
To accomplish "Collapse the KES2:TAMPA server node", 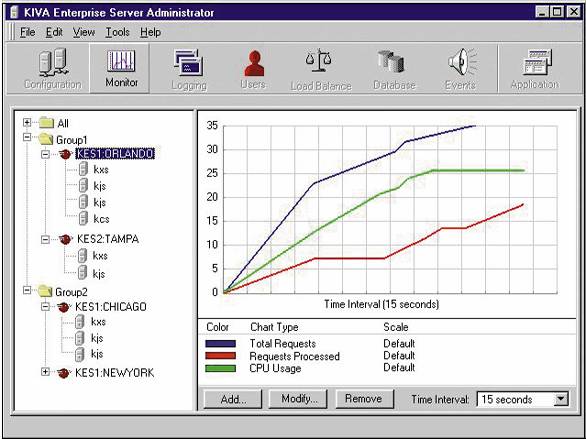I will tap(45, 239).
